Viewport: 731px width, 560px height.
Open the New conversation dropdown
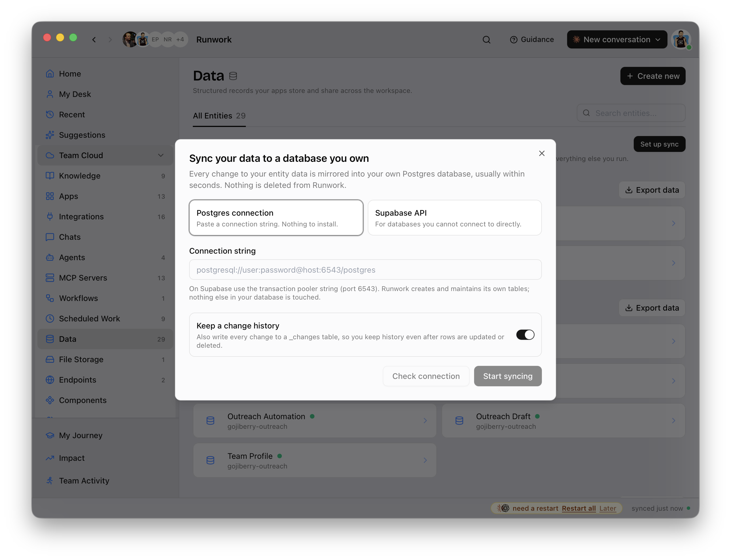(x=617, y=40)
